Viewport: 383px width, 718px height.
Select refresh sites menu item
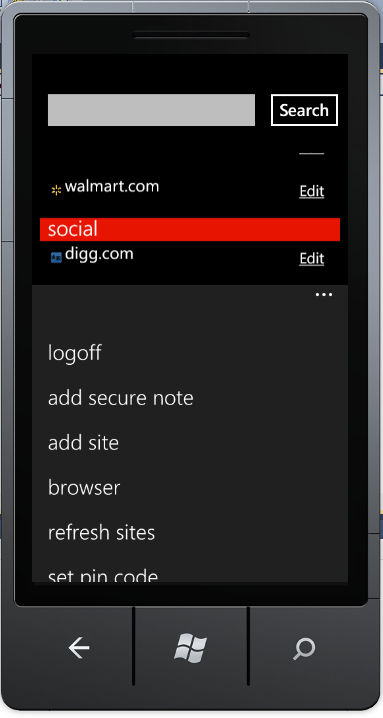pos(101,533)
